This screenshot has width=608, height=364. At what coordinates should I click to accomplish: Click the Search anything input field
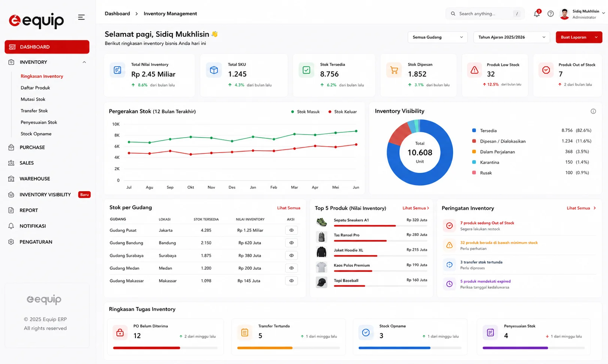[485, 14]
